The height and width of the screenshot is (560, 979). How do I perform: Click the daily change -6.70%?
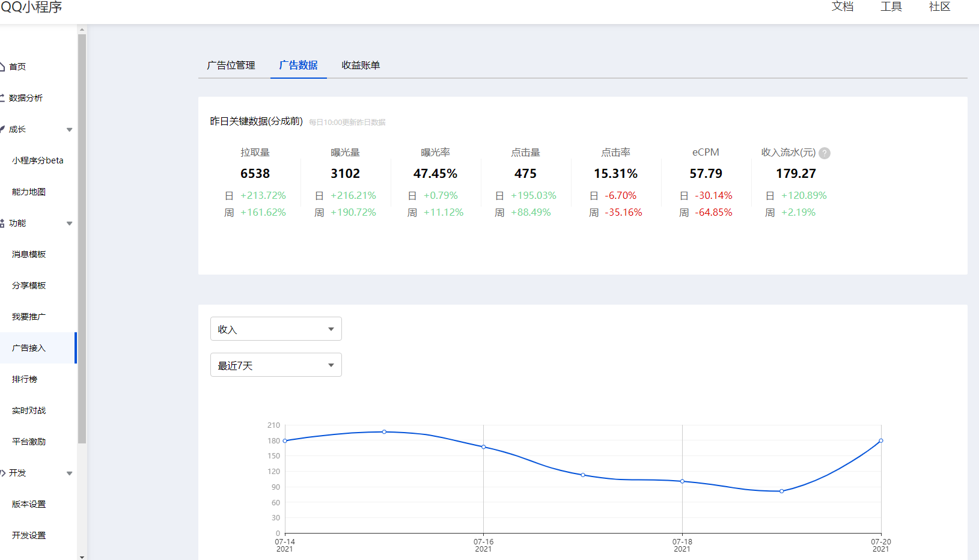(x=620, y=196)
